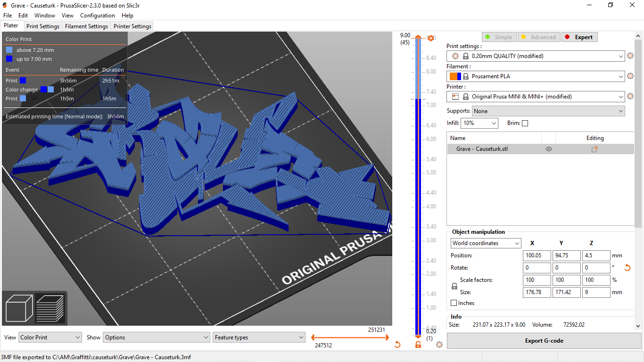Open the World coordinates dropdown
The image size is (644, 362).
[x=486, y=243]
